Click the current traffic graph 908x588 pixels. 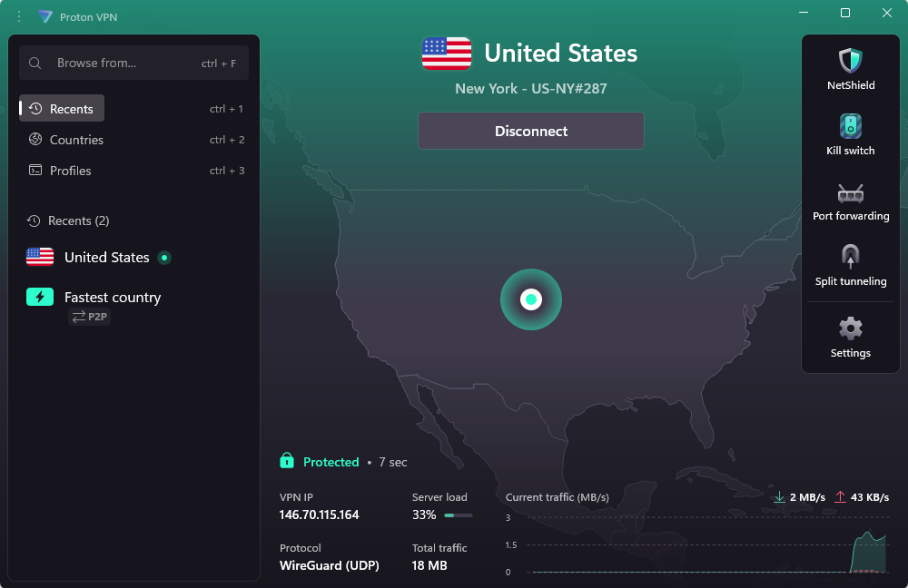pos(696,544)
